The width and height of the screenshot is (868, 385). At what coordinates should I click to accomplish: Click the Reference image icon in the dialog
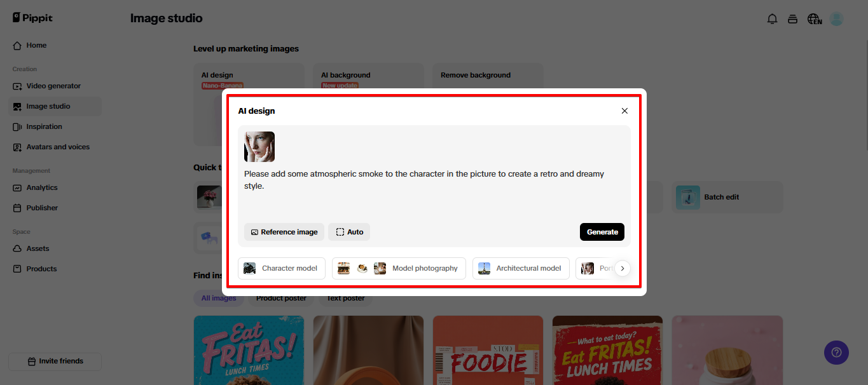pos(254,232)
